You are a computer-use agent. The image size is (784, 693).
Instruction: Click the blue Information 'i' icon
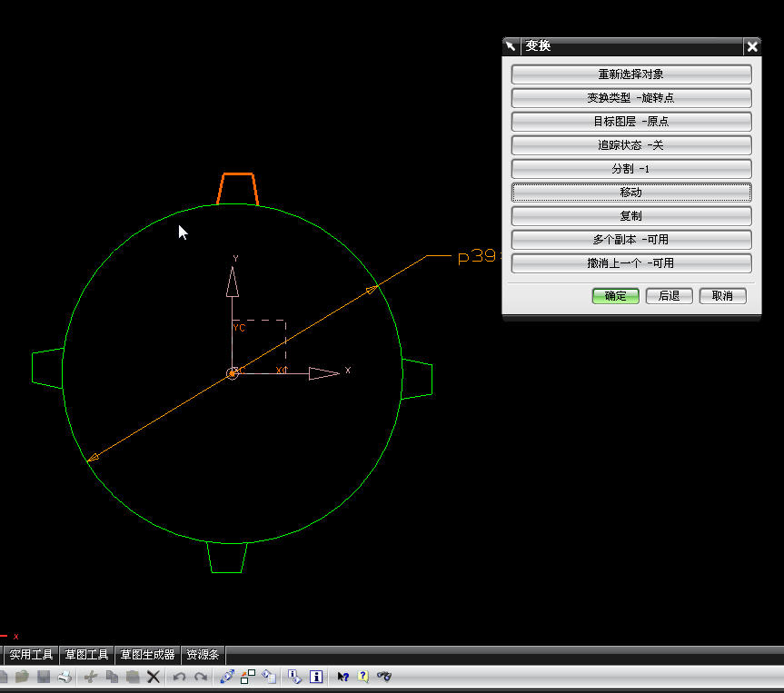pos(316,677)
